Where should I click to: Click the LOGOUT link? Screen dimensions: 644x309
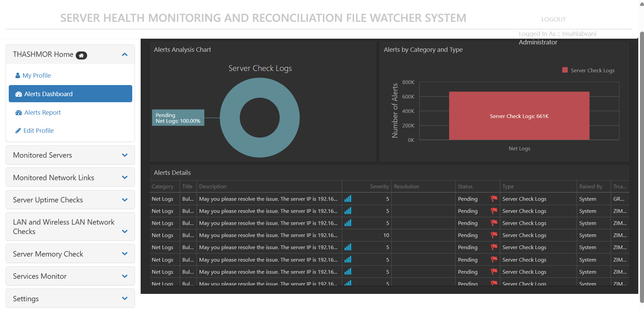tap(553, 20)
